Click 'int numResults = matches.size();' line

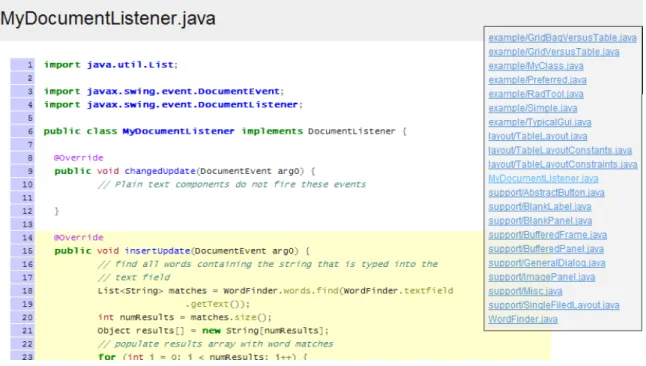tap(185, 317)
